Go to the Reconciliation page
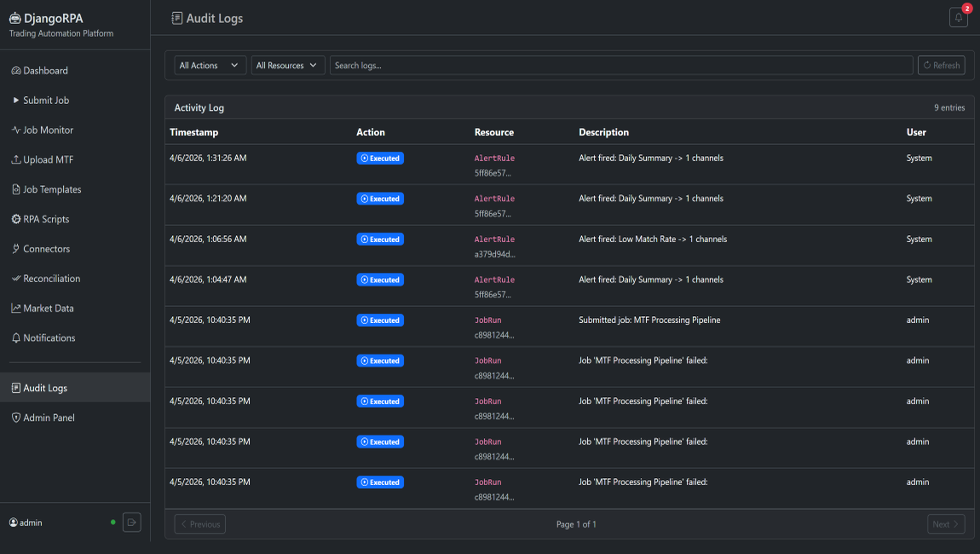Screen dimensions: 980x554 coord(51,279)
